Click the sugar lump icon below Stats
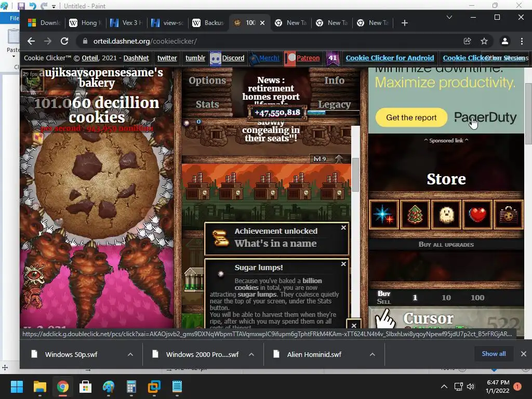 [187, 123]
